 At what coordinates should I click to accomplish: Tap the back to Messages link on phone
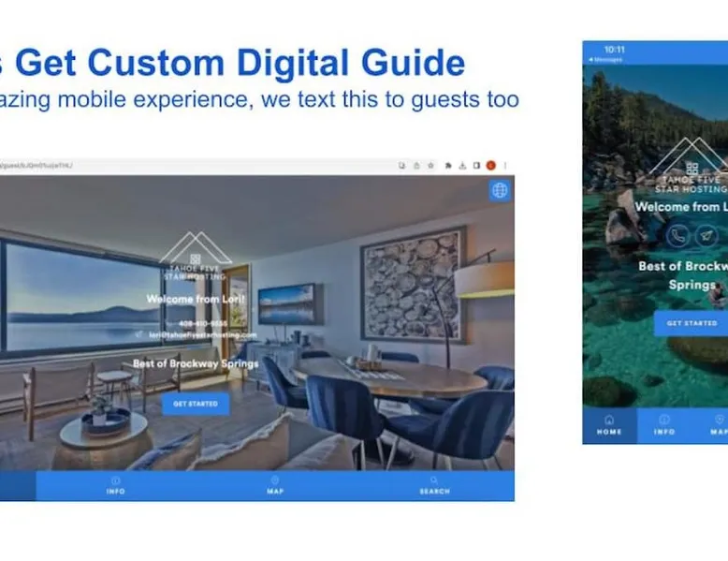605,60
